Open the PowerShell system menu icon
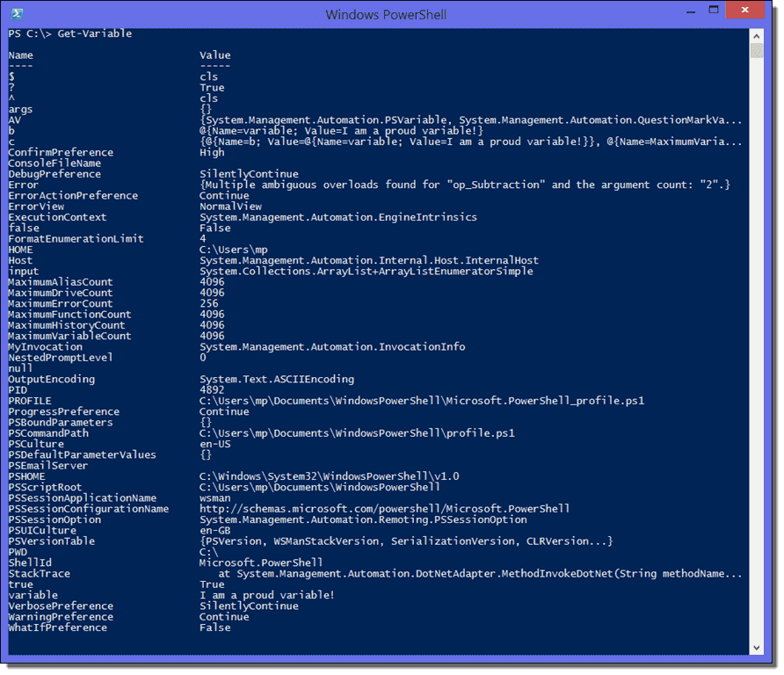 pyautogui.click(x=17, y=13)
